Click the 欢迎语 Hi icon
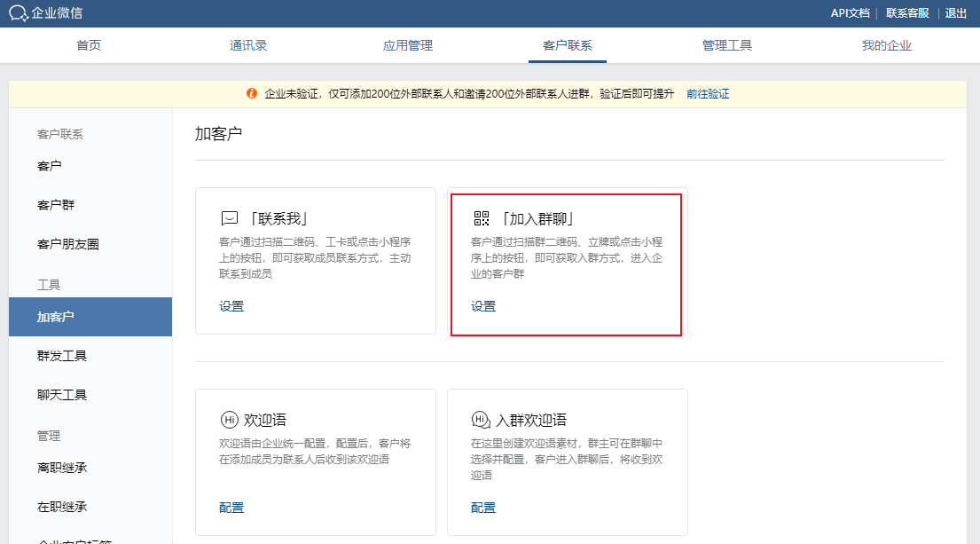 click(x=229, y=420)
